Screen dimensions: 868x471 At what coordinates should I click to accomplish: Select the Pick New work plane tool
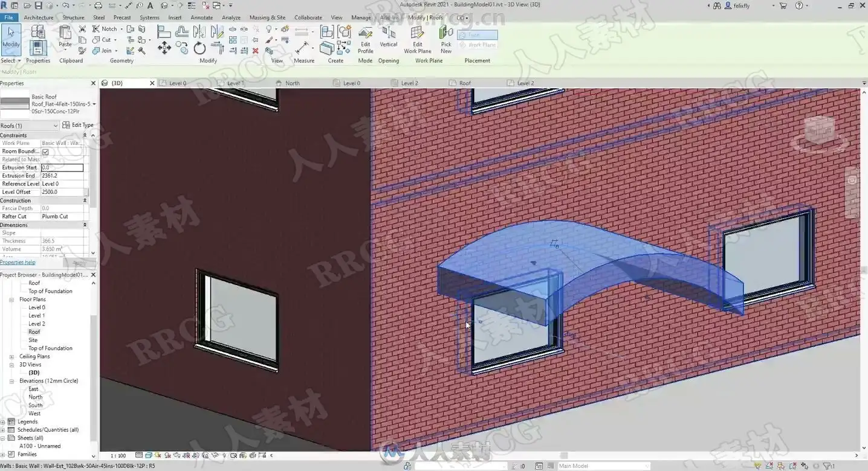coord(446,40)
